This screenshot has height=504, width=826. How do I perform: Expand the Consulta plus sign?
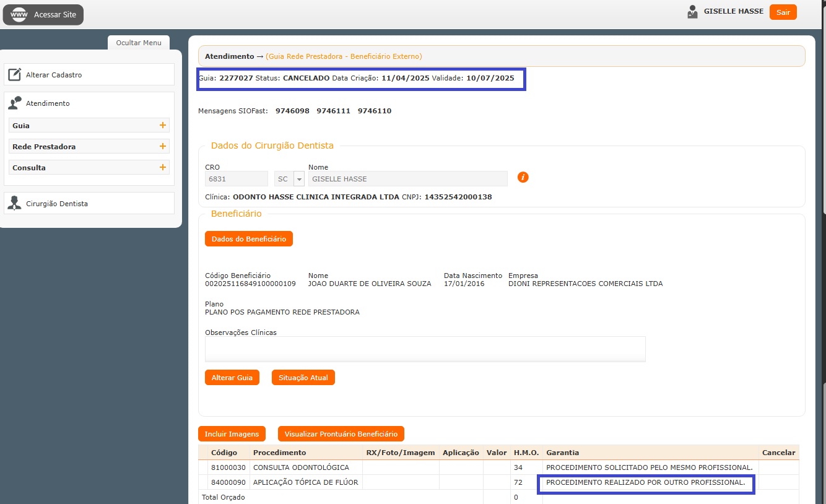click(163, 167)
